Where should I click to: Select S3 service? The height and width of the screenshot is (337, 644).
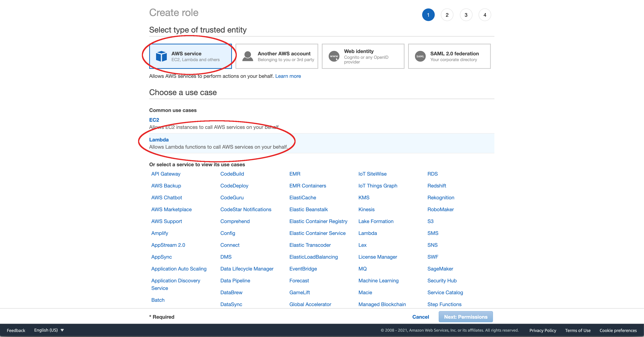(430, 221)
